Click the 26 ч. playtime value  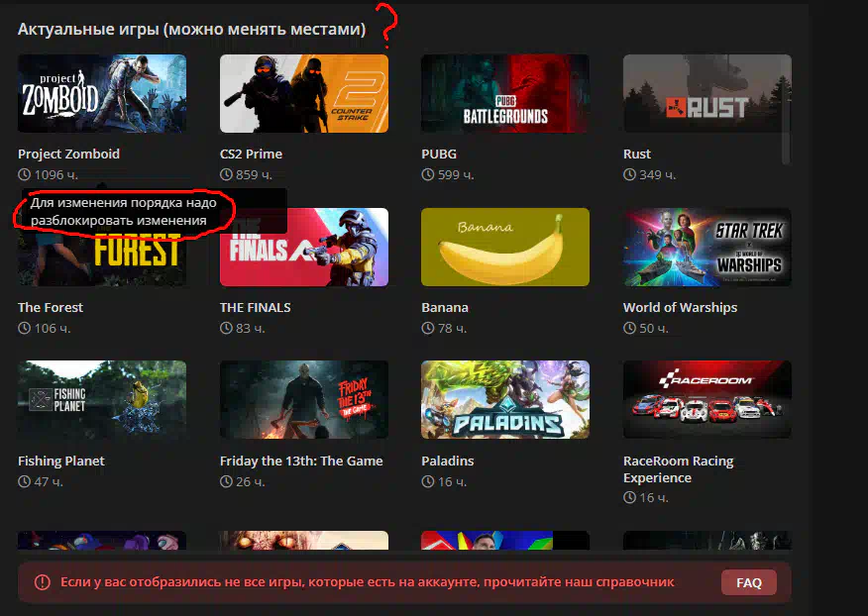pyautogui.click(x=251, y=482)
